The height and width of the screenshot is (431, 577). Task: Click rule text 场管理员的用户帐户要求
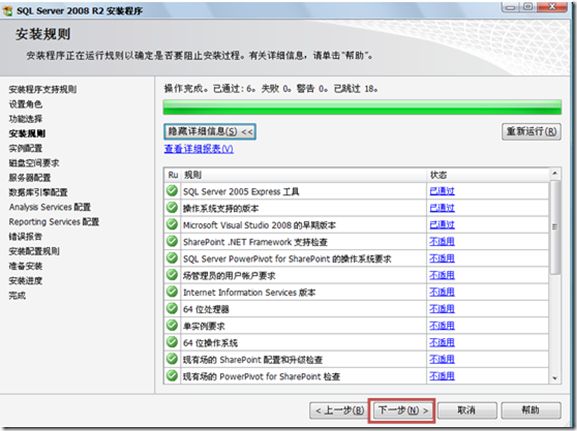coord(229,276)
